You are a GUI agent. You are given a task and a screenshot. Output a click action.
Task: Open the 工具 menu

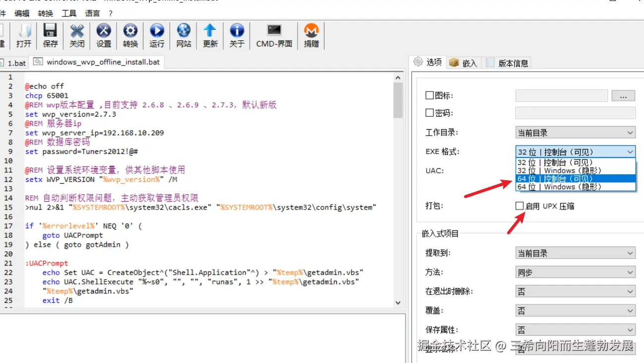coord(69,13)
